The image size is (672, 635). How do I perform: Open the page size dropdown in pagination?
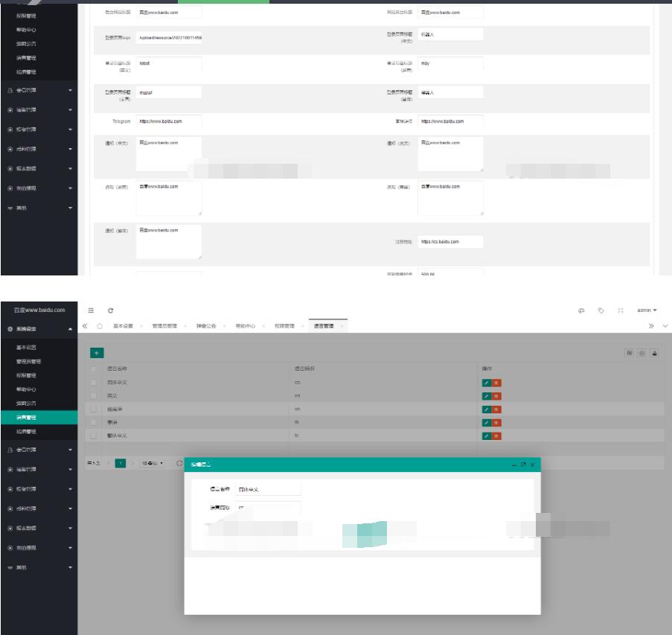tap(153, 463)
